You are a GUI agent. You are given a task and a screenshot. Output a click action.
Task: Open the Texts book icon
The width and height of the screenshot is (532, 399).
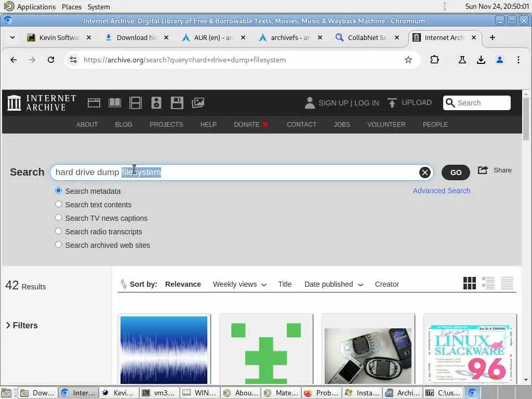pos(115,103)
